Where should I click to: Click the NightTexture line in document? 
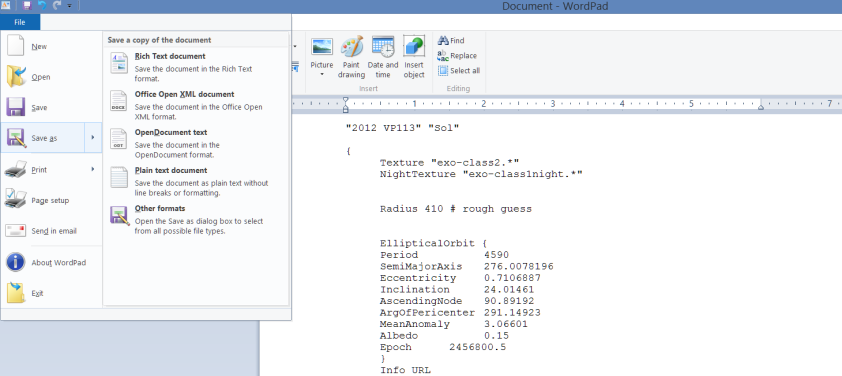tap(481, 174)
